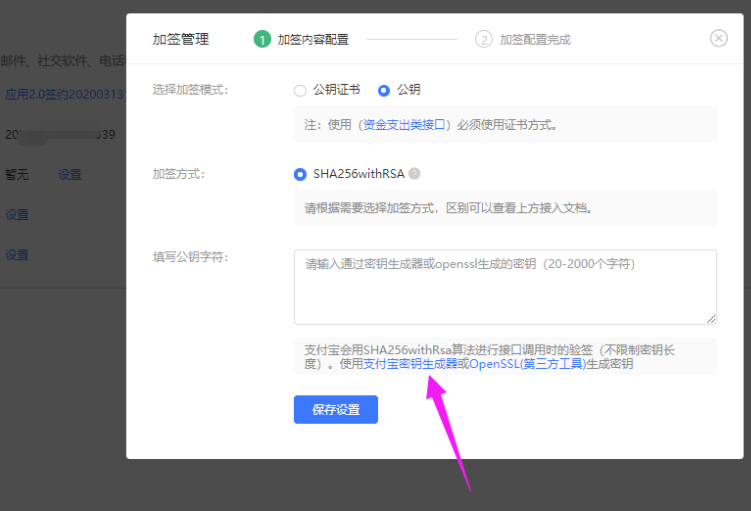Click the 加签管理 dialog title
This screenshot has width=751, height=511.
(x=181, y=39)
